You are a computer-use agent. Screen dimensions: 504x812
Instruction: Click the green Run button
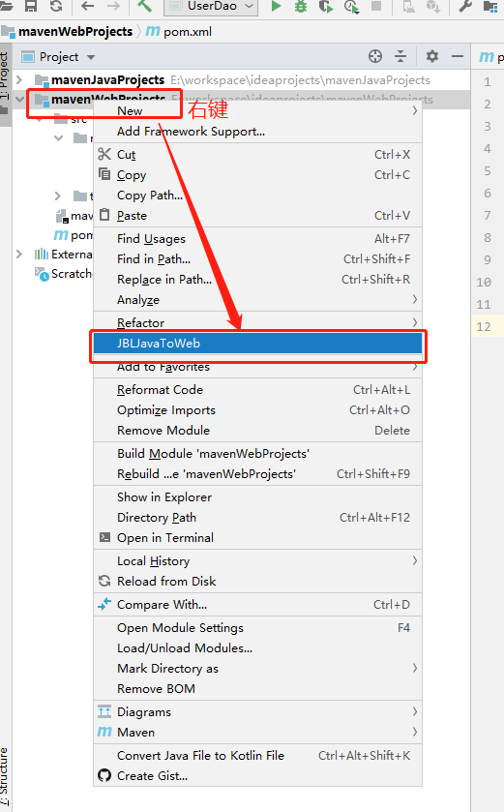[277, 6]
